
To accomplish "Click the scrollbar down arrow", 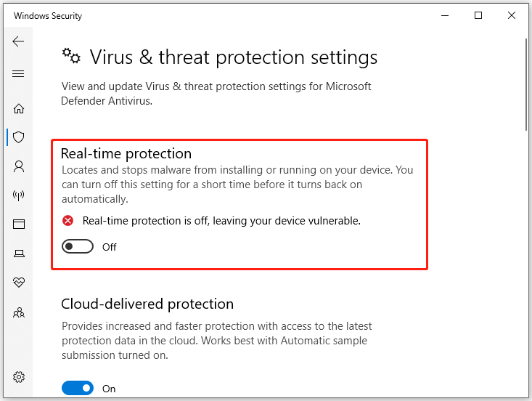I will (526, 395).
